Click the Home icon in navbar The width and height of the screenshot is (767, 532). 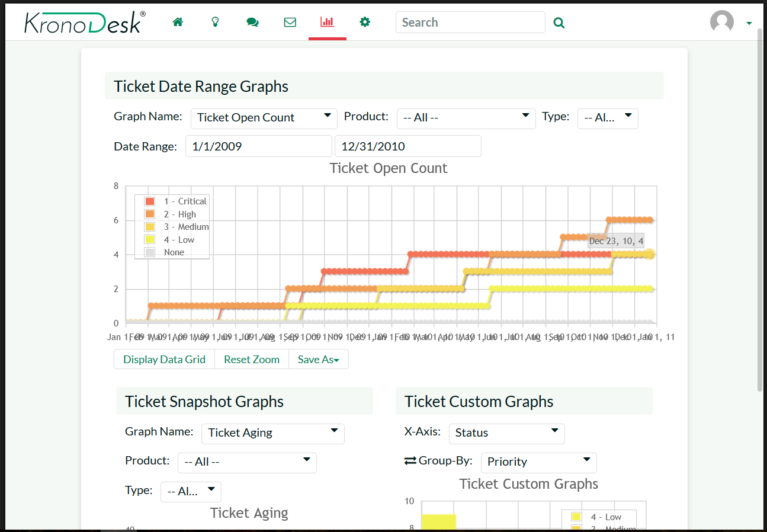coord(178,23)
